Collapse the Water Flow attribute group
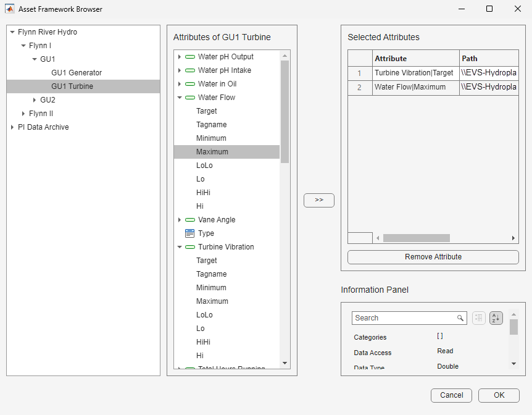Image resolution: width=532 pixels, height=415 pixels. [x=179, y=97]
